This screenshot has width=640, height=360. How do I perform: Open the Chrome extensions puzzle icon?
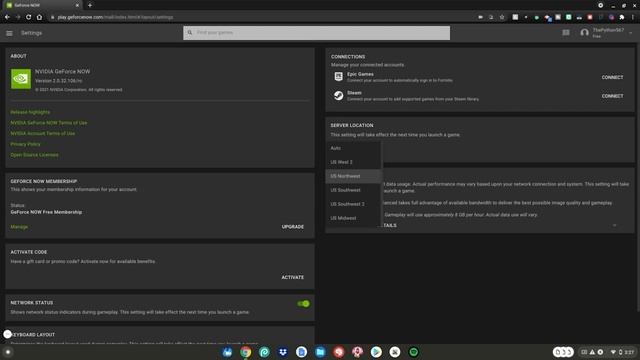point(622,17)
